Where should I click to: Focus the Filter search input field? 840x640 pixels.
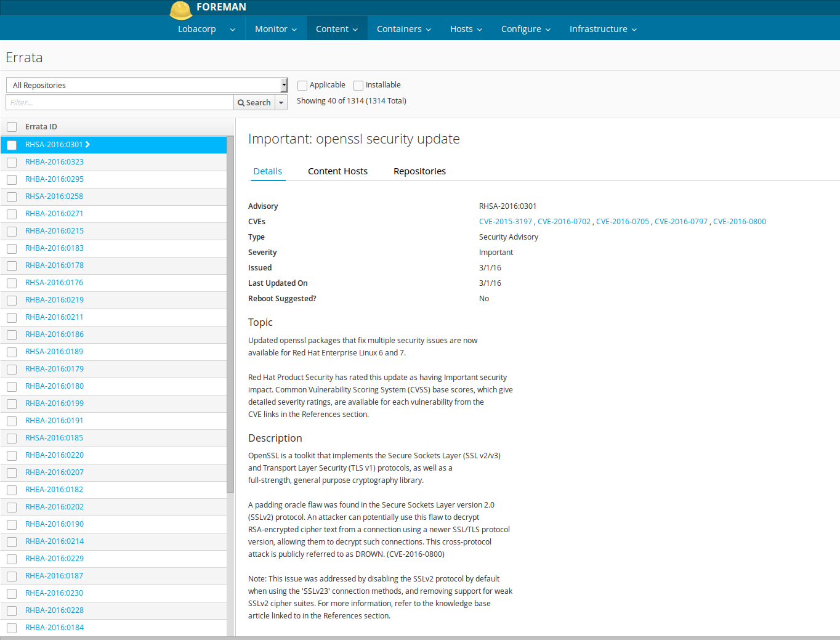pyautogui.click(x=120, y=103)
